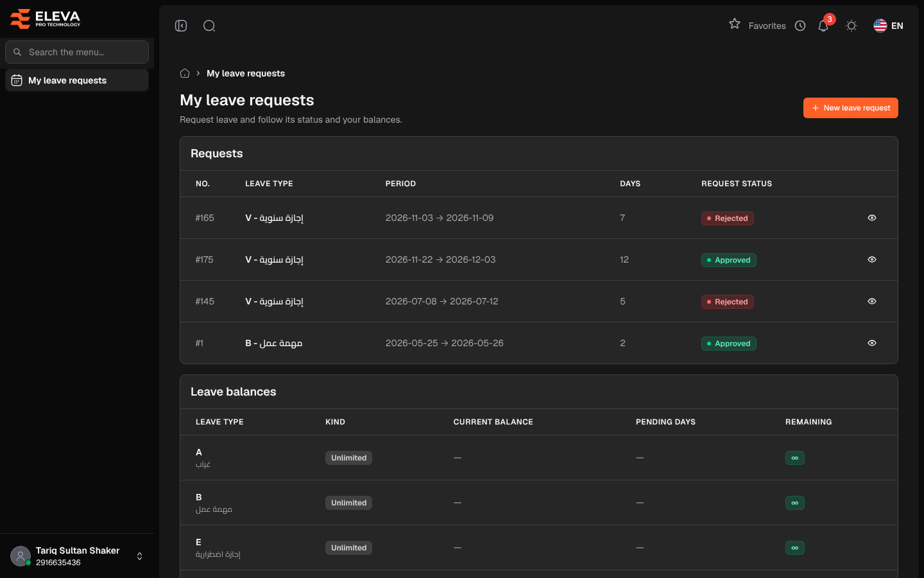The height and width of the screenshot is (578, 924).
Task: Click Unlimited badge in leave type B row
Action: point(348,503)
